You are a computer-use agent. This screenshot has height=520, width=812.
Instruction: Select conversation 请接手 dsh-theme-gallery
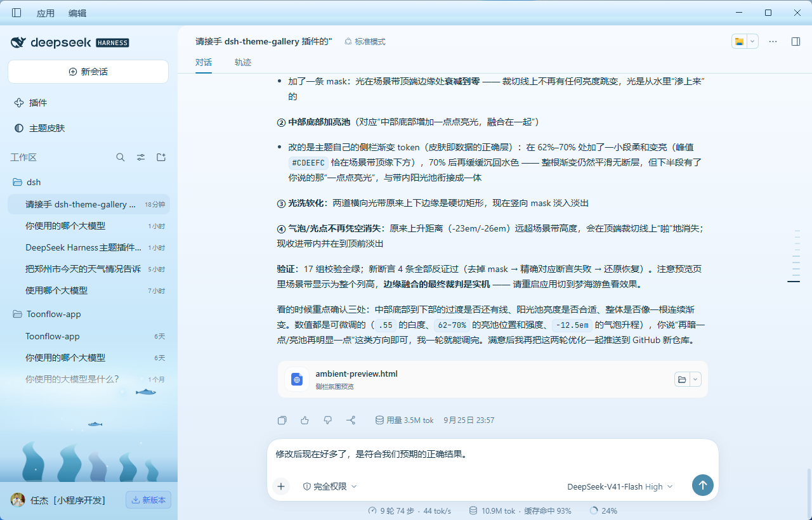88,204
